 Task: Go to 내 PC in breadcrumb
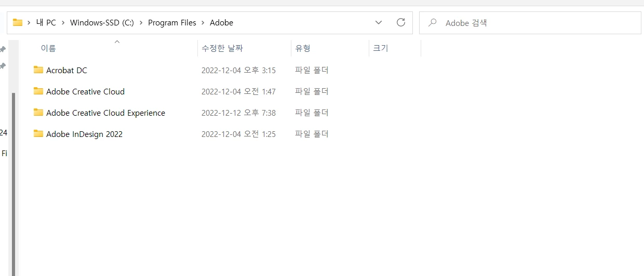pyautogui.click(x=46, y=23)
